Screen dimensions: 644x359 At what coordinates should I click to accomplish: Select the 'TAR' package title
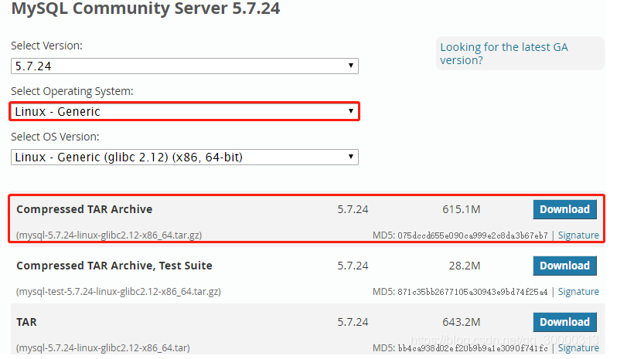pyautogui.click(x=26, y=322)
